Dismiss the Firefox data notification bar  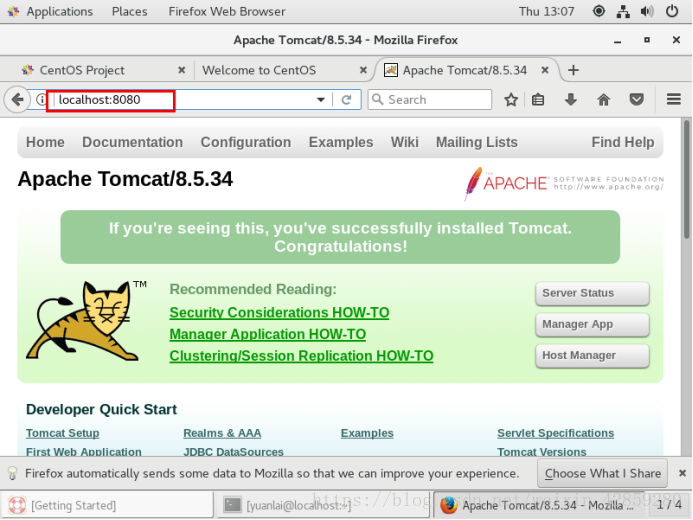tap(682, 473)
